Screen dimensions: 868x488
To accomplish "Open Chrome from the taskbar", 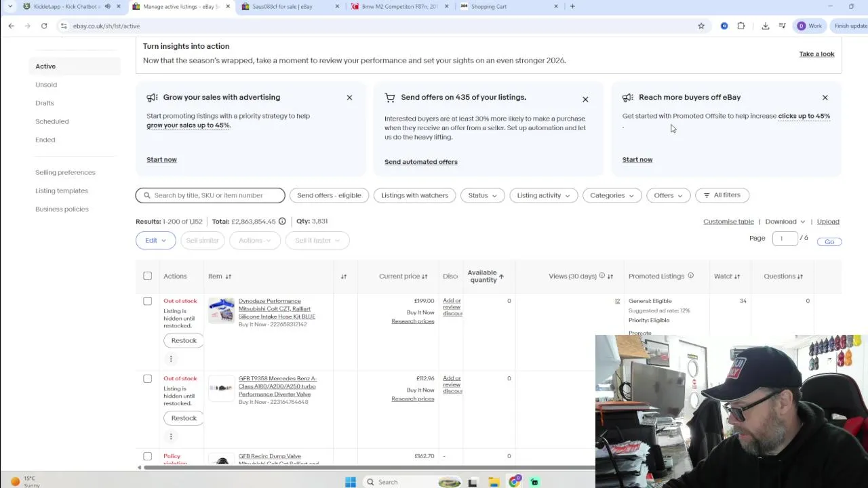I will (x=515, y=482).
